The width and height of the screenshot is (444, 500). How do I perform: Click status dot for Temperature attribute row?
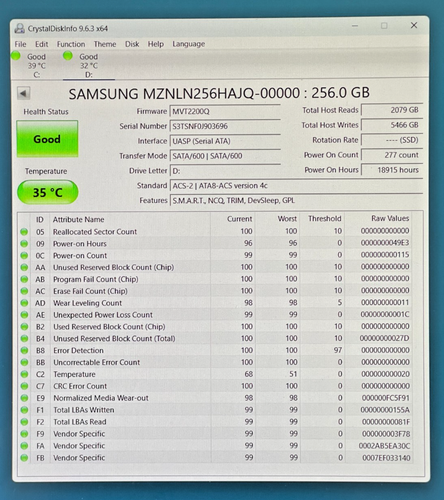click(x=24, y=374)
